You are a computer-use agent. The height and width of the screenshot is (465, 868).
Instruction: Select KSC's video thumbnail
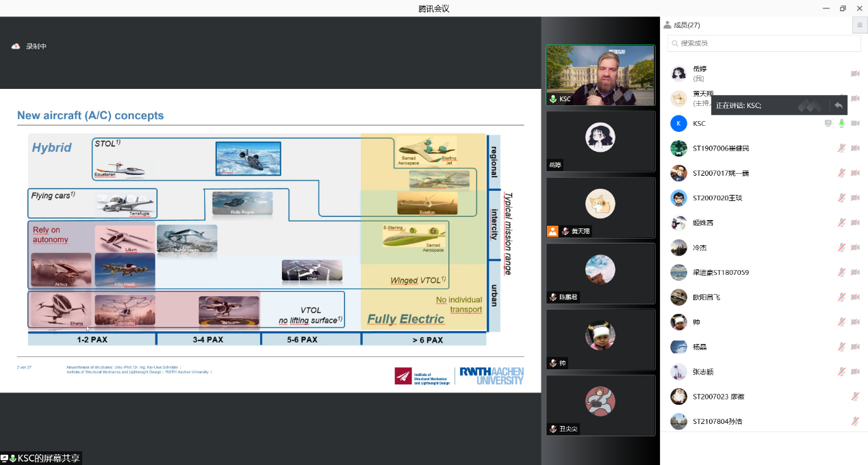pos(600,75)
